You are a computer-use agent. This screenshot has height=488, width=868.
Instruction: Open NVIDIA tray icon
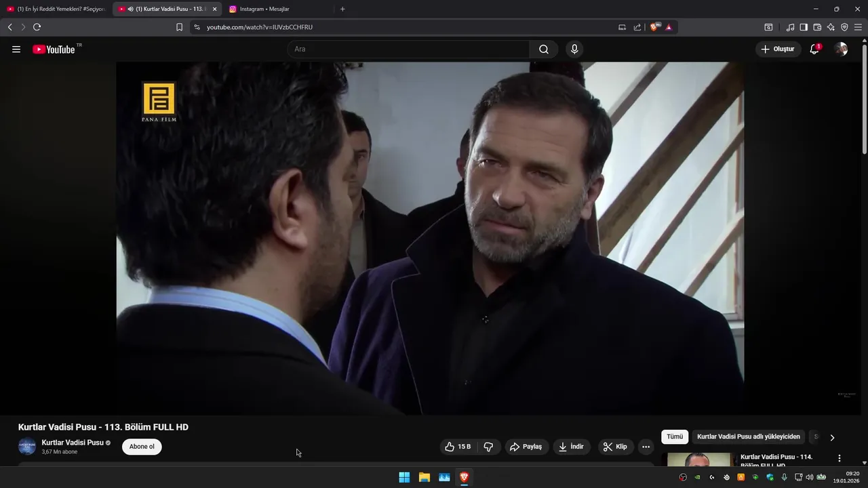point(697,477)
